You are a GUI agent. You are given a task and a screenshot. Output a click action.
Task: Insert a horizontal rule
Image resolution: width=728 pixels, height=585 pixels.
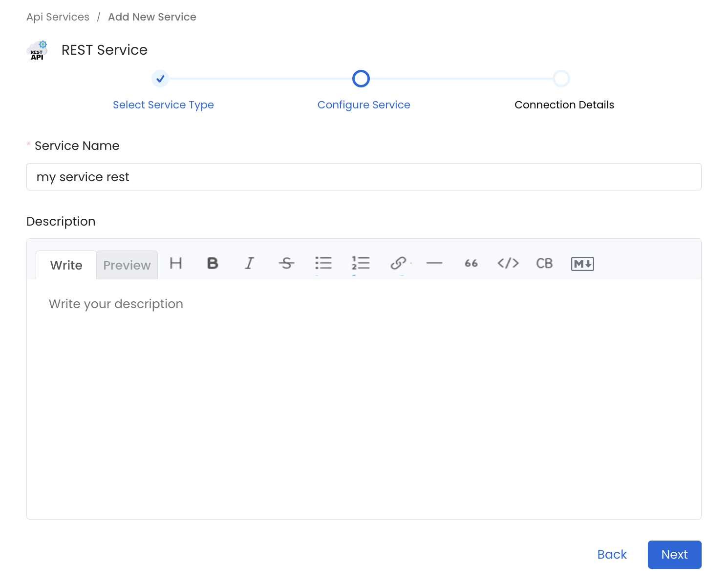pyautogui.click(x=434, y=264)
